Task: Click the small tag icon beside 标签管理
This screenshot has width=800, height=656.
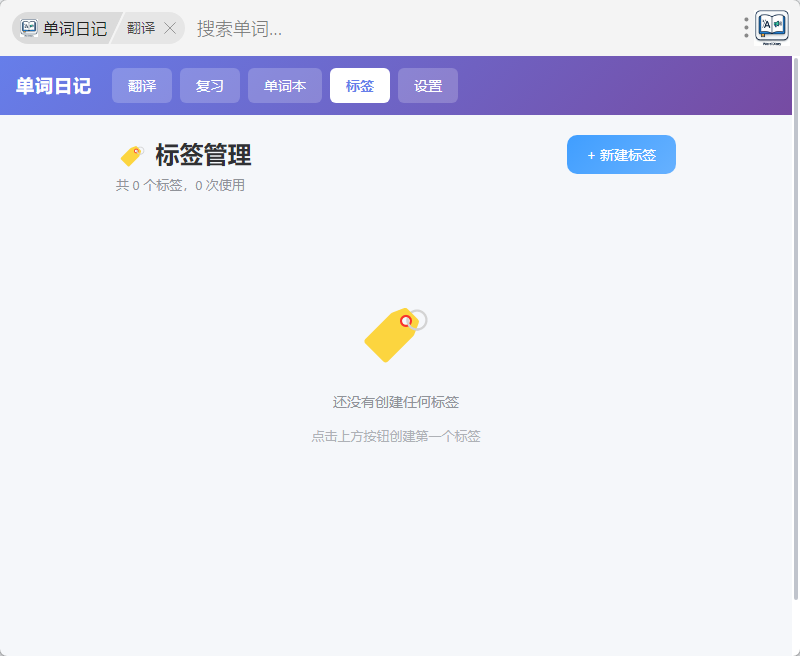Action: (132, 156)
